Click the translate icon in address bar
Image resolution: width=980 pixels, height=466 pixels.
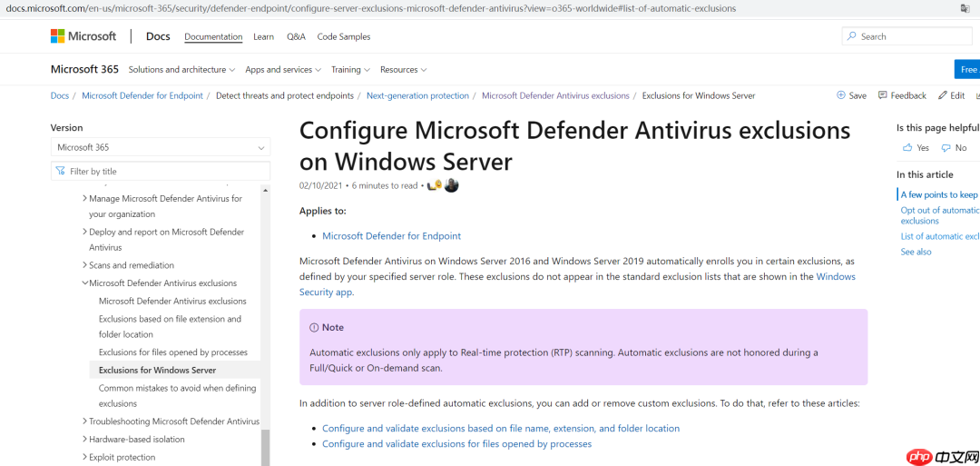965,8
